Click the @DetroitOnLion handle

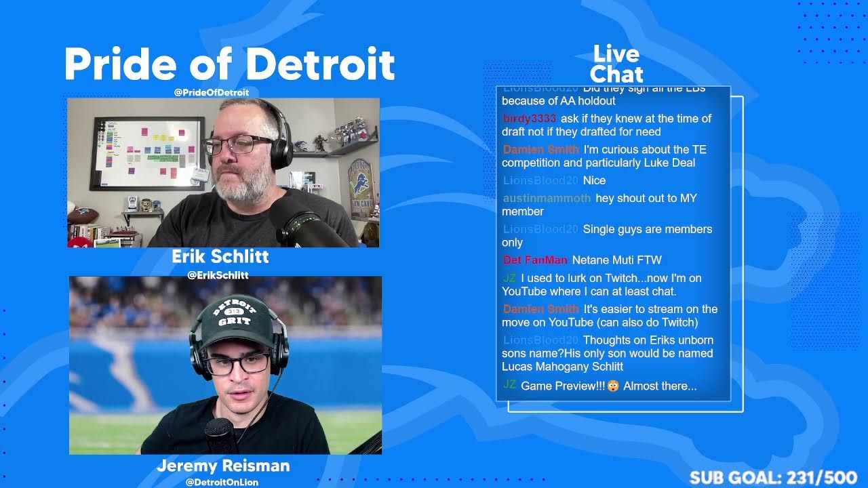[222, 483]
